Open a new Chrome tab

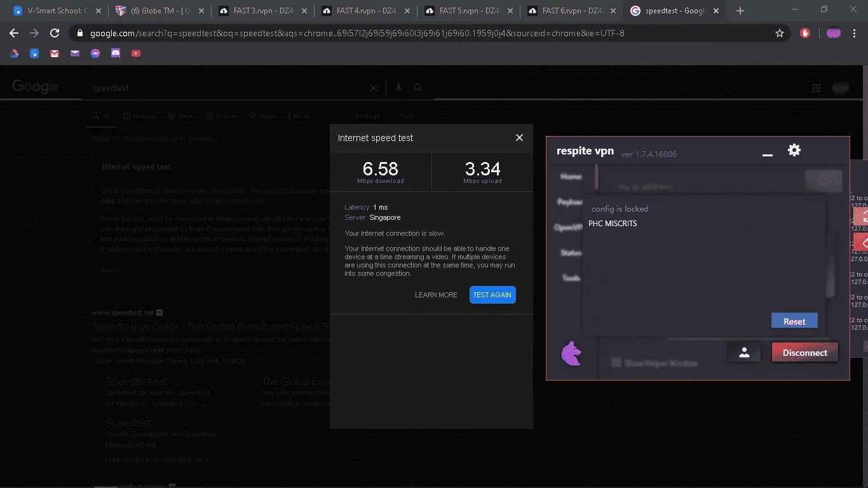pyautogui.click(x=740, y=11)
